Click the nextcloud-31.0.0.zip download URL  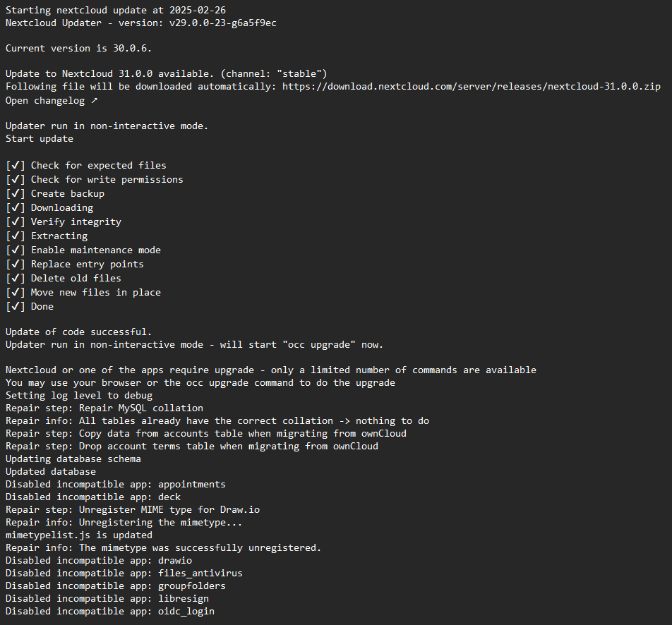pyautogui.click(x=472, y=87)
